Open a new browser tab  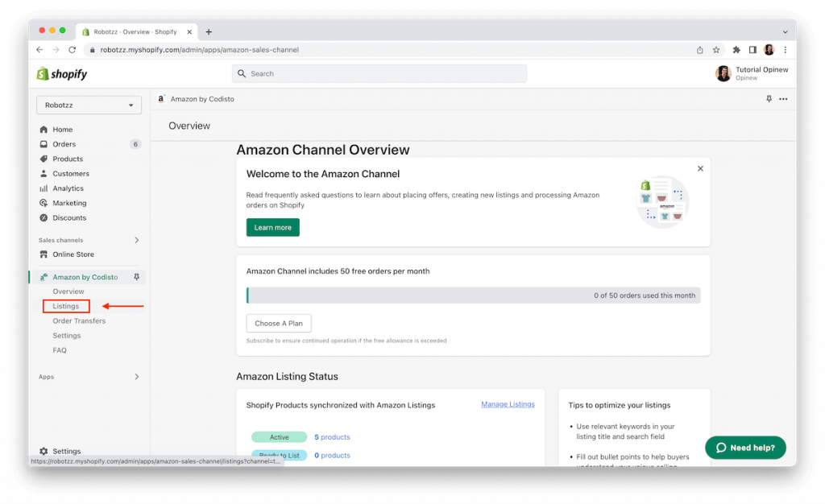pos(209,32)
